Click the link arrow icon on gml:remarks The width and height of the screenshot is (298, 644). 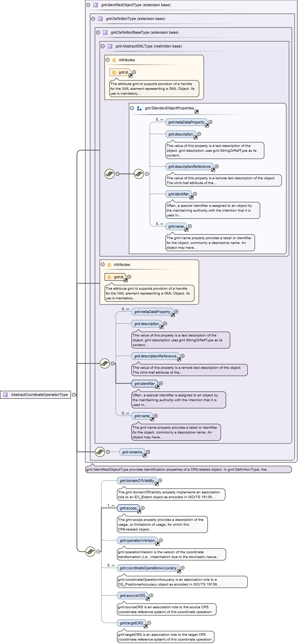145,455
